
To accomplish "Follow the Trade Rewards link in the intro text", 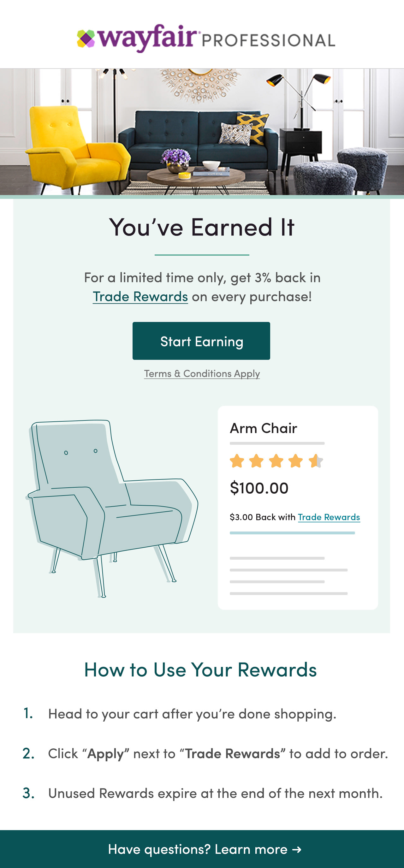I will 140,296.
